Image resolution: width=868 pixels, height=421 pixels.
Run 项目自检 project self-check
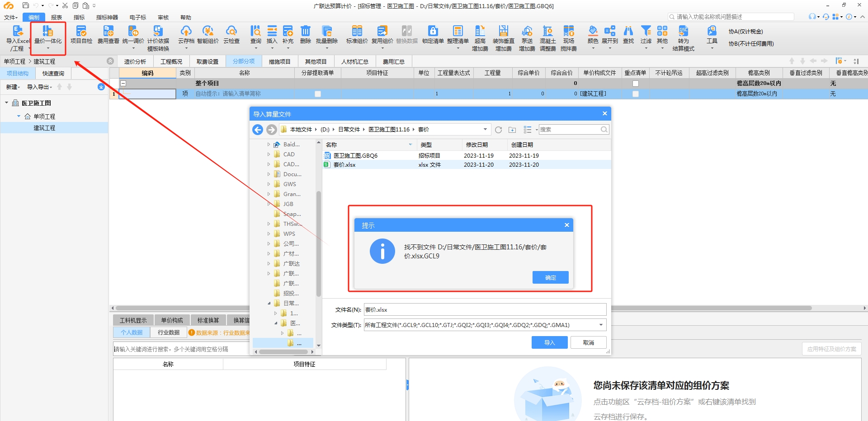click(81, 35)
